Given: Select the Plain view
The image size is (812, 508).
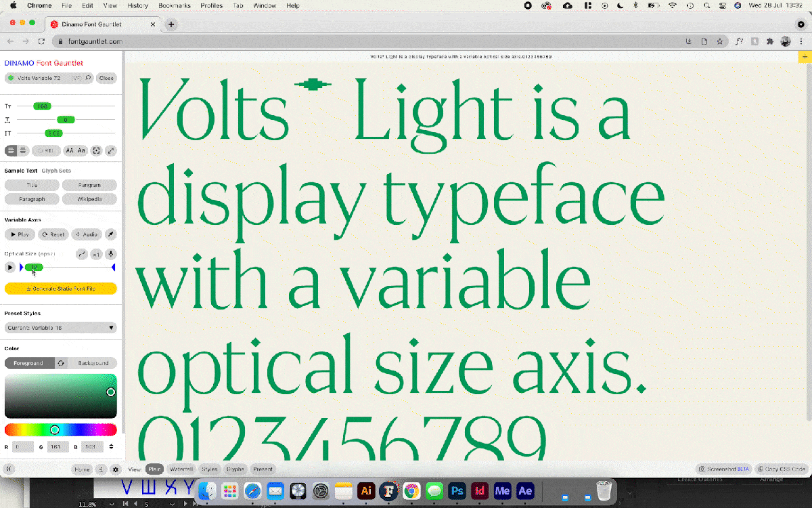Looking at the screenshot, I should tap(155, 469).
